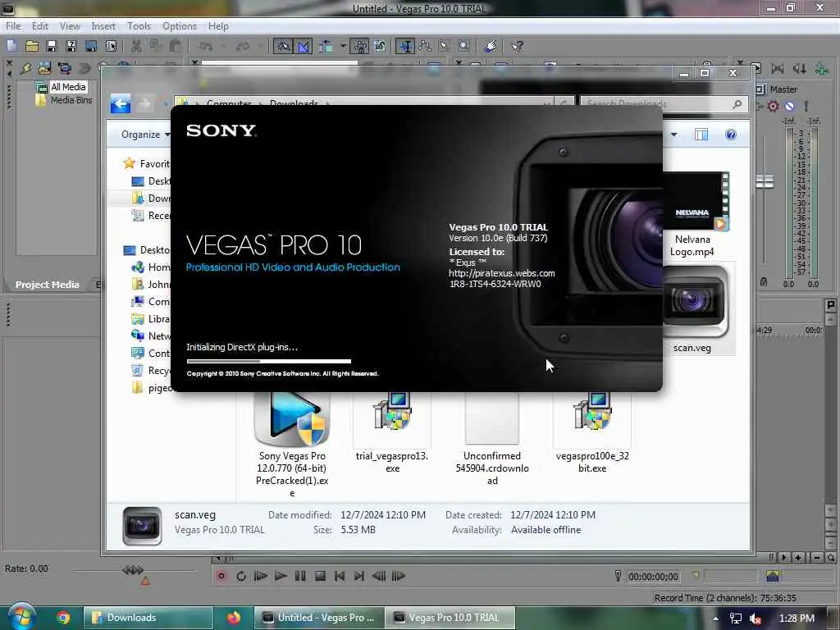Click the Undo arrow icon
Image resolution: width=840 pixels, height=630 pixels.
click(206, 46)
